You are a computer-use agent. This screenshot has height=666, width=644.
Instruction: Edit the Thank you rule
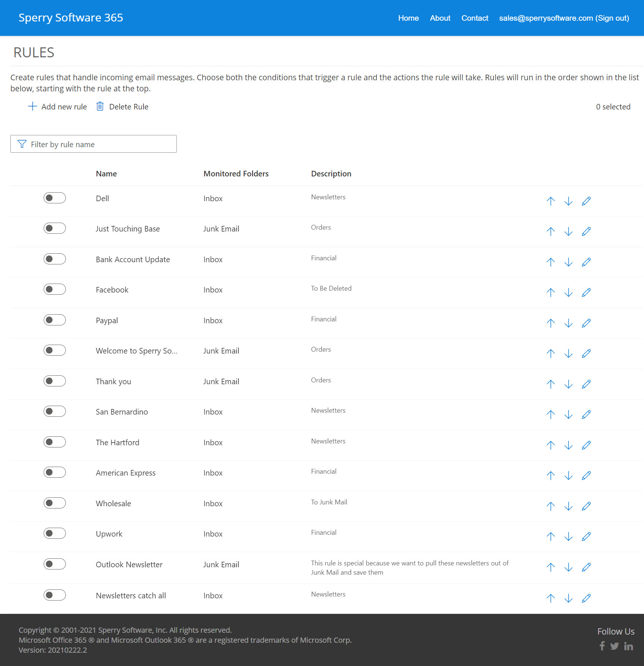coord(586,384)
